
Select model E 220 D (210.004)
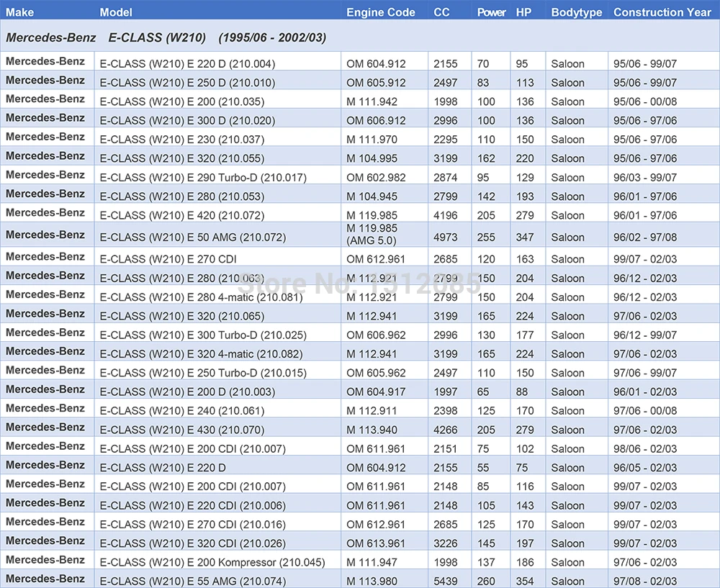(187, 64)
